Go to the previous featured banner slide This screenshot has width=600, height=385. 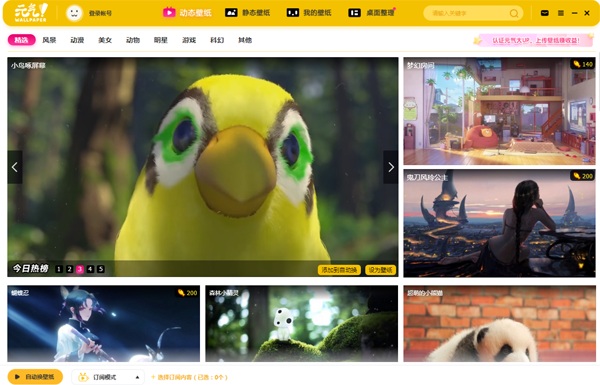15,167
